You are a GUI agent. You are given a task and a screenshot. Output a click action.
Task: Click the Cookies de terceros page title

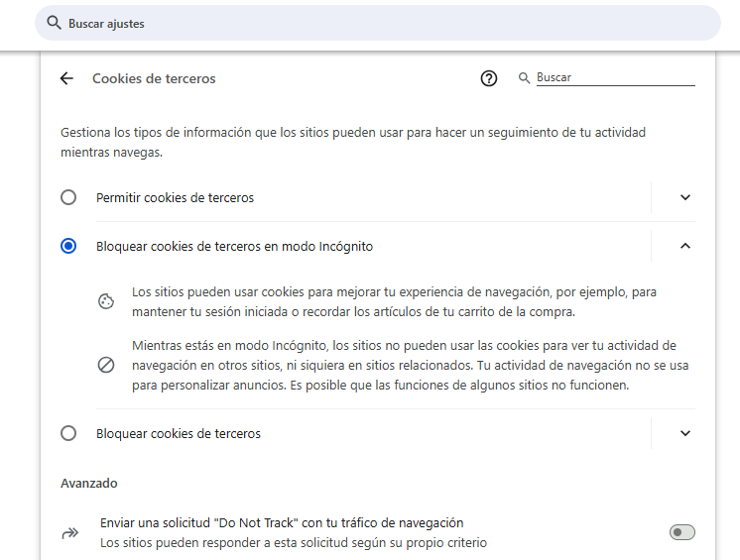coord(154,78)
